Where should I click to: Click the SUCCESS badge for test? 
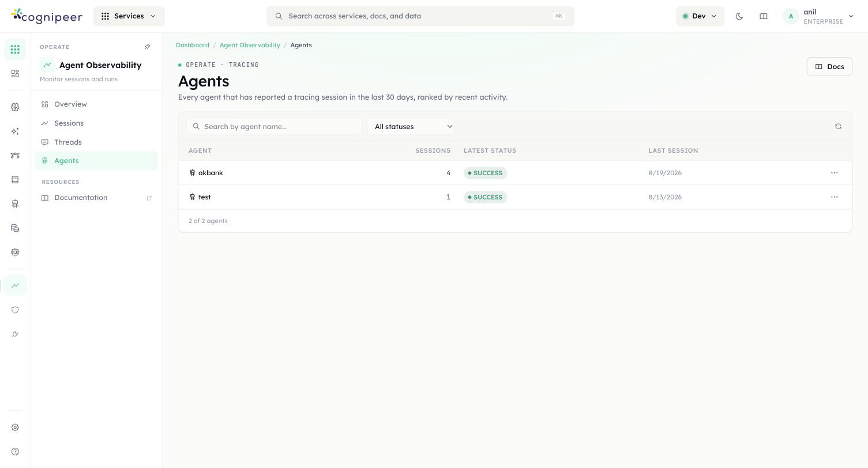485,197
